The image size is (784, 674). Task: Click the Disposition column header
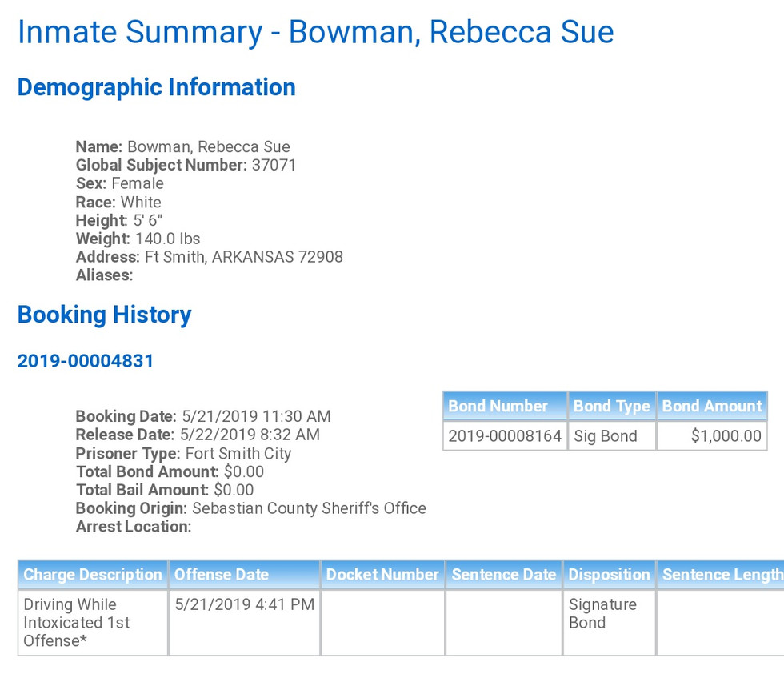coord(609,575)
